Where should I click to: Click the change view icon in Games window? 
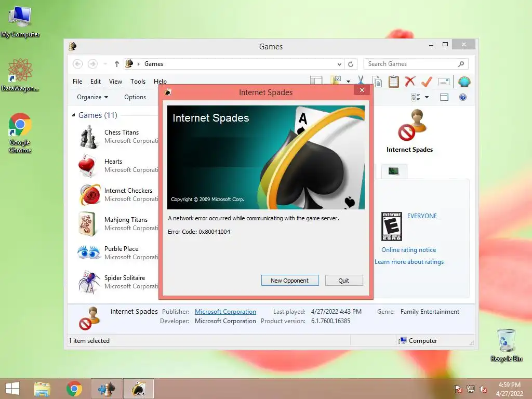pos(416,97)
